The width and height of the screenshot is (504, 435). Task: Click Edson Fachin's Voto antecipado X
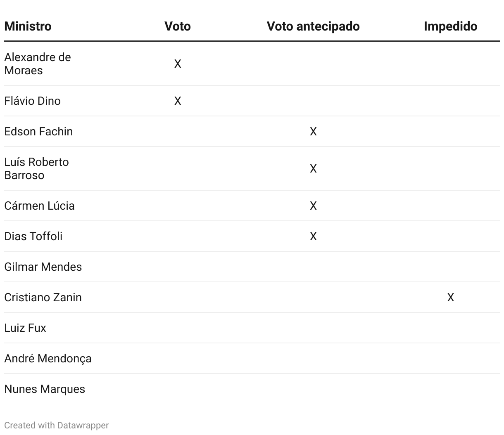click(x=313, y=131)
